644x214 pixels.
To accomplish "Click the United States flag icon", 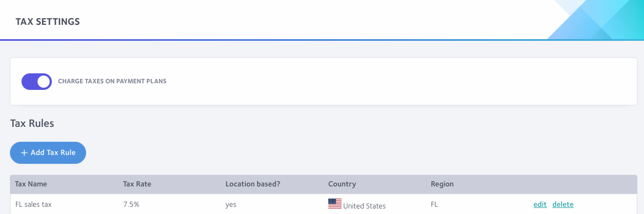I will pyautogui.click(x=335, y=204).
